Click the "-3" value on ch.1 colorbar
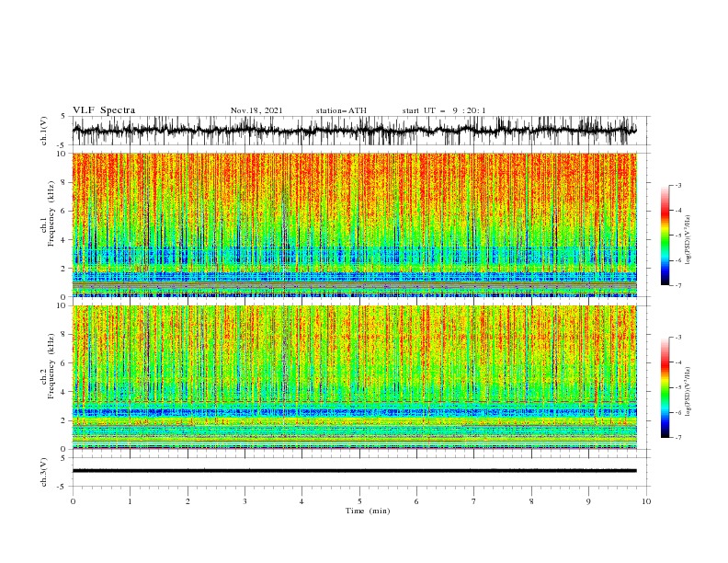 tap(677, 185)
